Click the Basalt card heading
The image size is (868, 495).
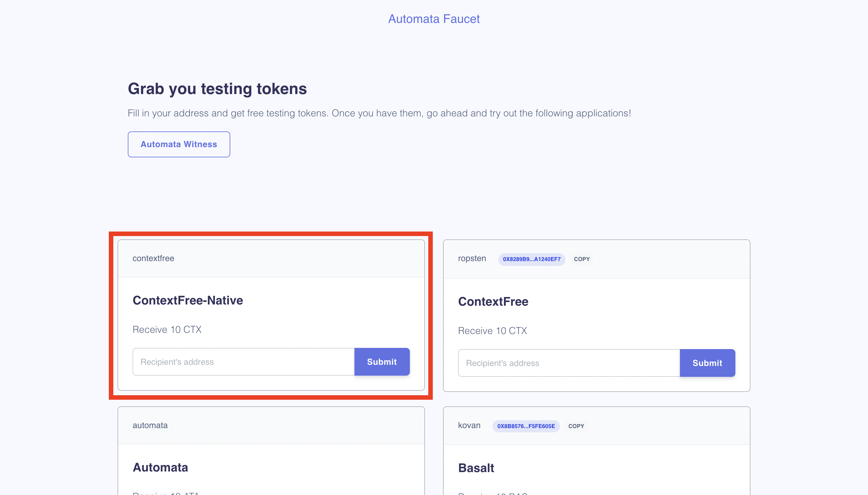[x=476, y=468]
